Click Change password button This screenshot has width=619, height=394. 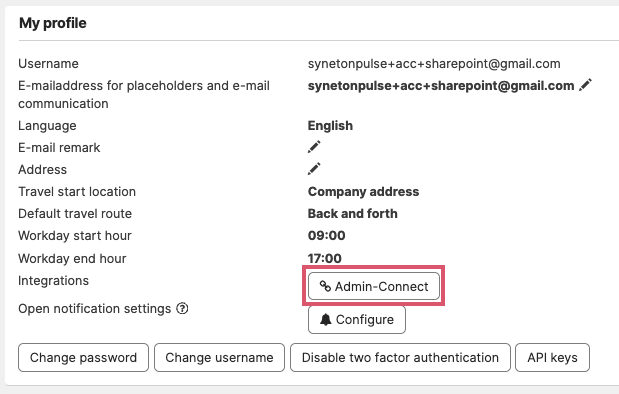83,358
